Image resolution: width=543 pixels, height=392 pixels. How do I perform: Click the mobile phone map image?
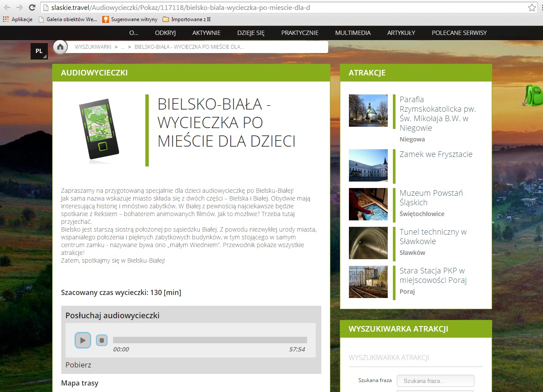coord(99,131)
